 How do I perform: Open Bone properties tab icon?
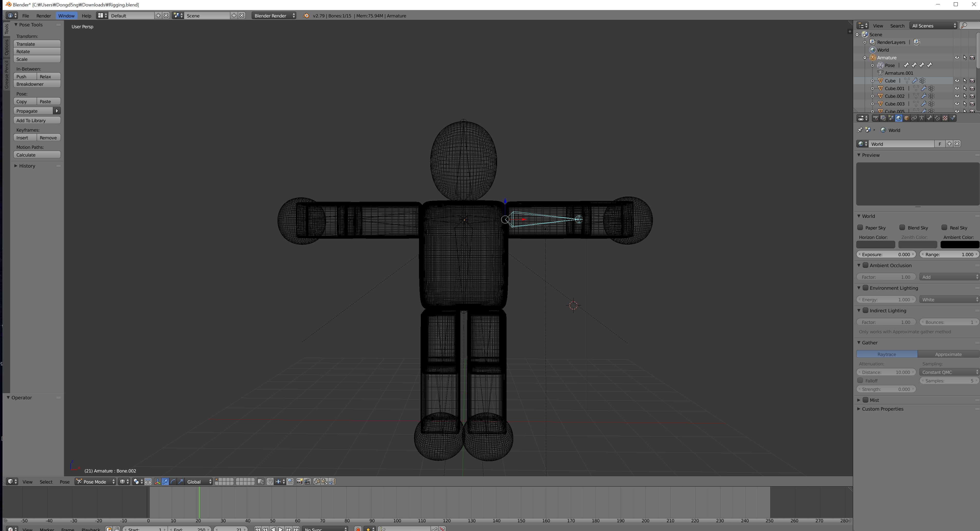coord(930,118)
